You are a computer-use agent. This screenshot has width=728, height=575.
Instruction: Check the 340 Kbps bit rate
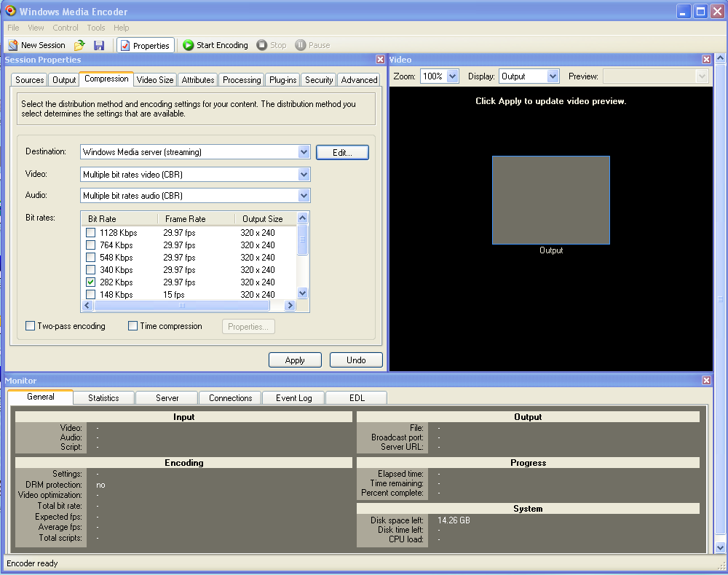click(x=90, y=269)
